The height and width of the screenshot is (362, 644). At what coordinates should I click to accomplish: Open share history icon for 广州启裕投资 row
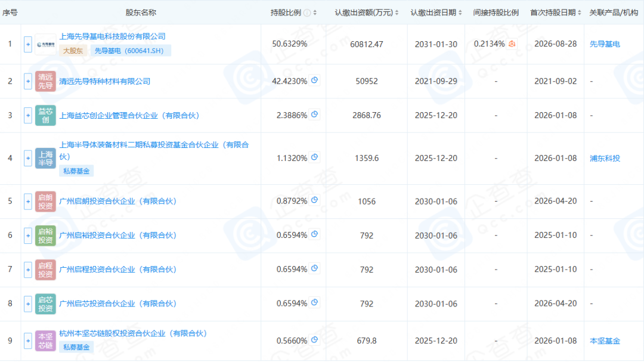click(x=315, y=234)
